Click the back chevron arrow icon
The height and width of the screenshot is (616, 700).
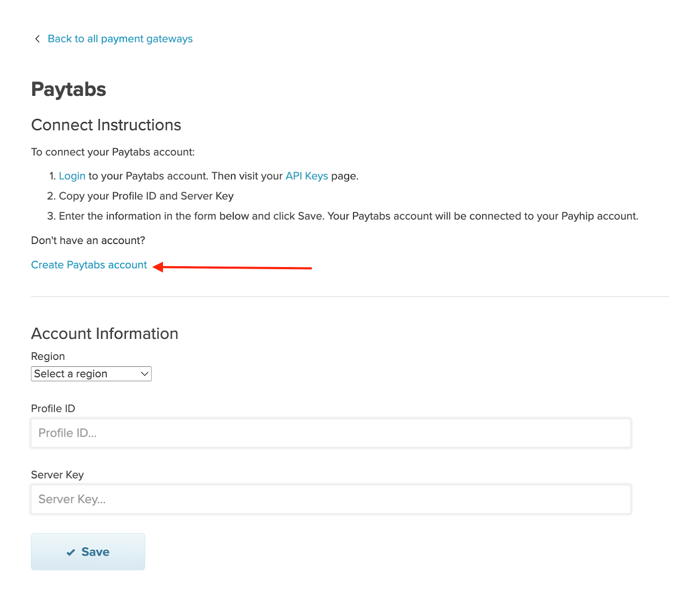38,39
